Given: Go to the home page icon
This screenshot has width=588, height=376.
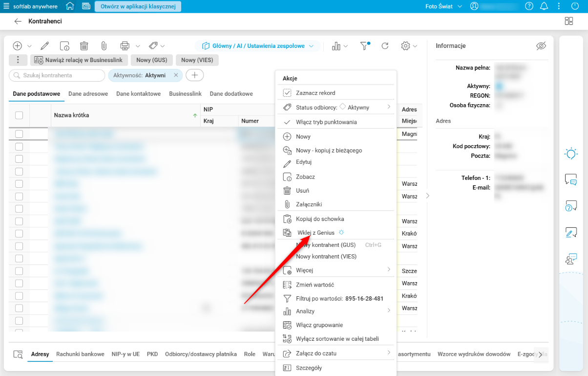Looking at the screenshot, I should point(70,6).
